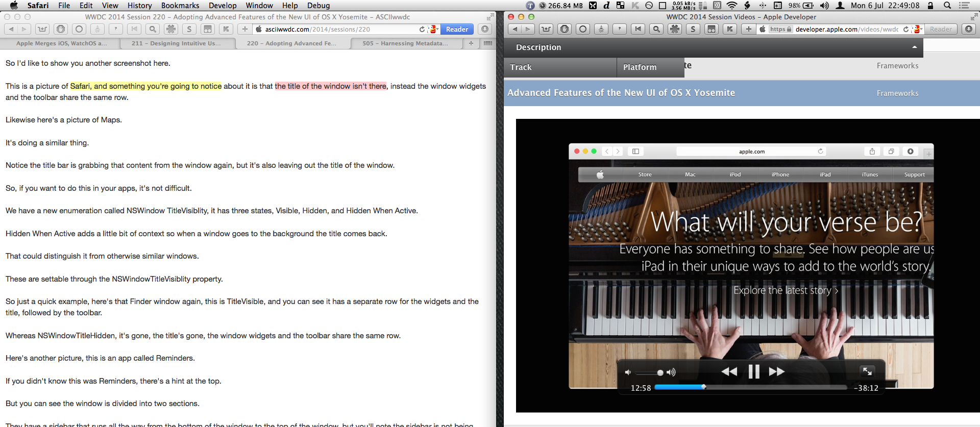Switch to the "505 – Harnessing Metadata…" tab
This screenshot has width=980, height=427.
point(406,43)
